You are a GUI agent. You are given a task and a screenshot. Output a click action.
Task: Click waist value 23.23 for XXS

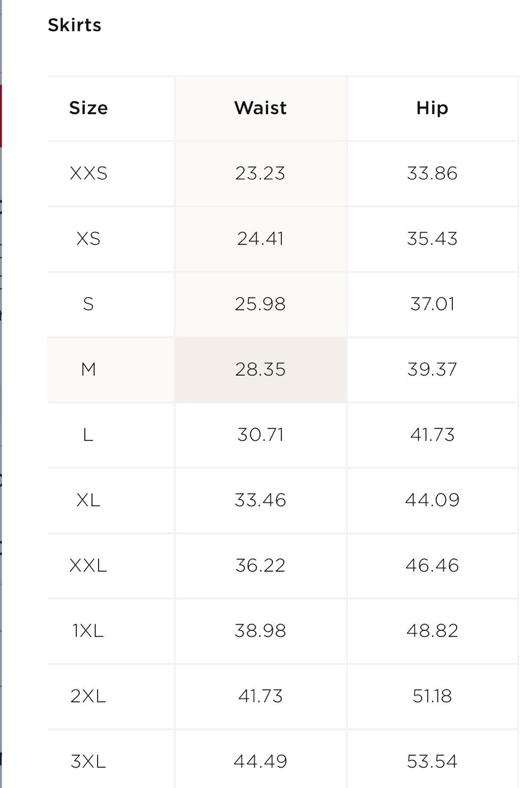(x=260, y=173)
